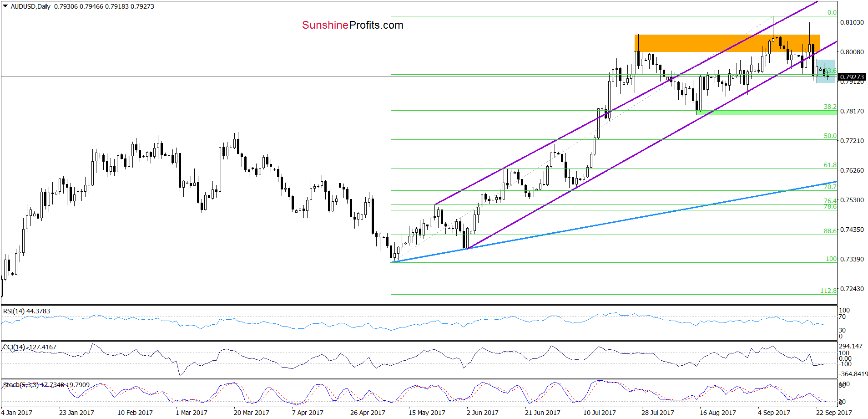
Task: Click the dropdown triangle beside AUDUSD,Daily
Action: pyautogui.click(x=5, y=6)
